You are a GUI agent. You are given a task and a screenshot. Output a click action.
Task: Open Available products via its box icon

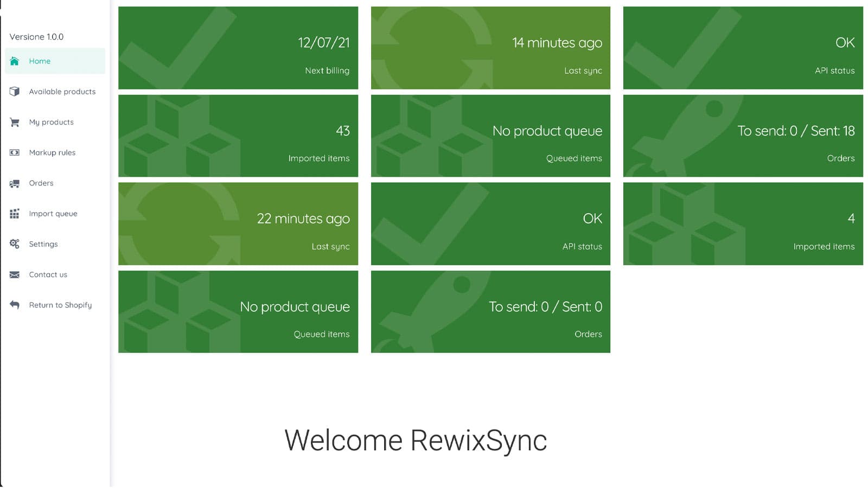click(x=15, y=92)
